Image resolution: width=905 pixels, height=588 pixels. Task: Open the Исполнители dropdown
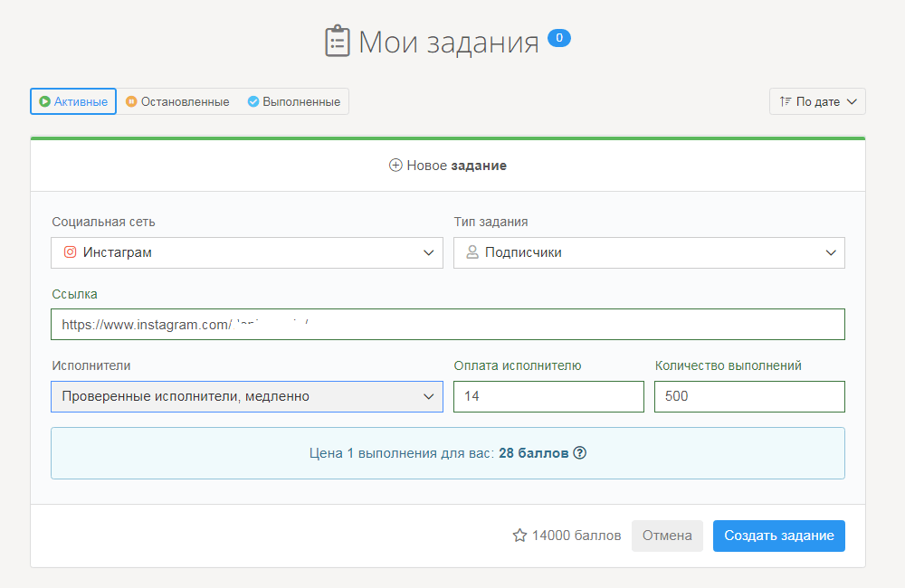[x=246, y=396]
